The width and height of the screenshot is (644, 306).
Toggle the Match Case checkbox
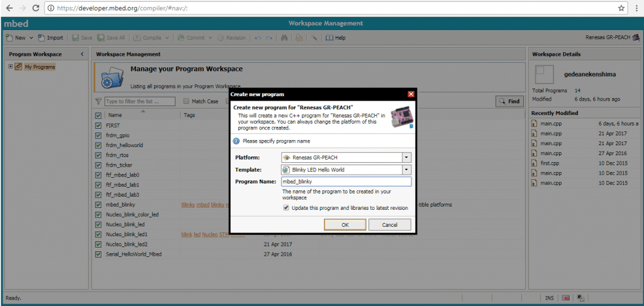tap(186, 101)
